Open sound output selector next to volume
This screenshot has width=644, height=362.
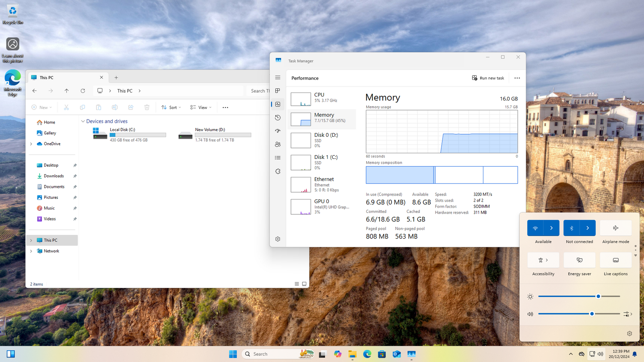pos(628,314)
